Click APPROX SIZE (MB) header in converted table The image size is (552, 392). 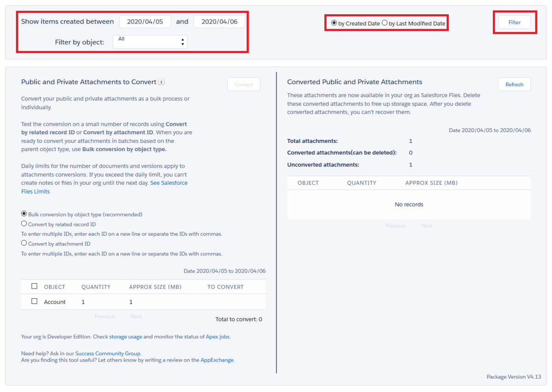tap(431, 183)
